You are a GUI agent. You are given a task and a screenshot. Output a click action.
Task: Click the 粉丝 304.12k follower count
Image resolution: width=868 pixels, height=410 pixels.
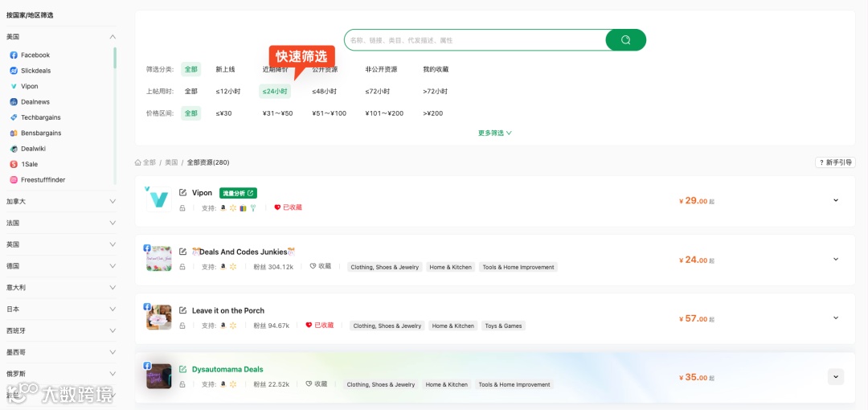pyautogui.click(x=273, y=267)
